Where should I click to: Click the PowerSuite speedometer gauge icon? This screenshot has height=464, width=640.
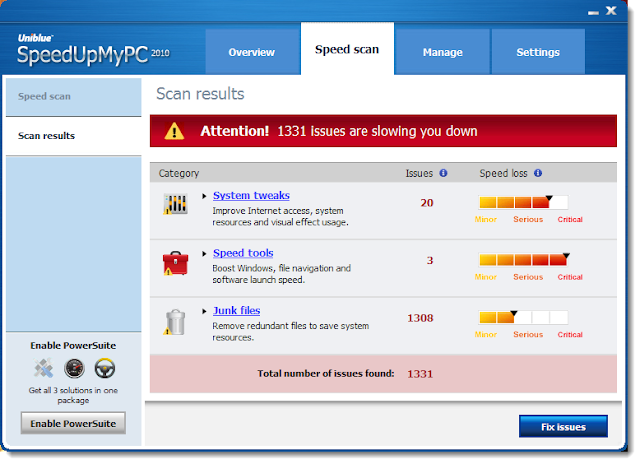point(74,368)
